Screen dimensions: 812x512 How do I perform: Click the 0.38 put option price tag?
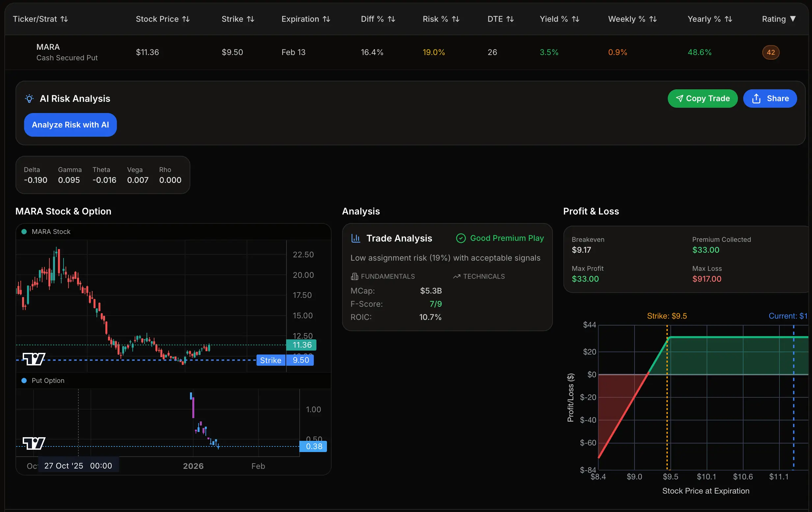coord(313,446)
